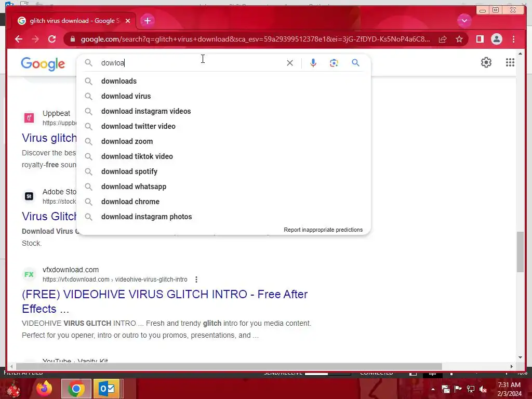
Task: Search by image with Google Lens
Action: pyautogui.click(x=334, y=63)
